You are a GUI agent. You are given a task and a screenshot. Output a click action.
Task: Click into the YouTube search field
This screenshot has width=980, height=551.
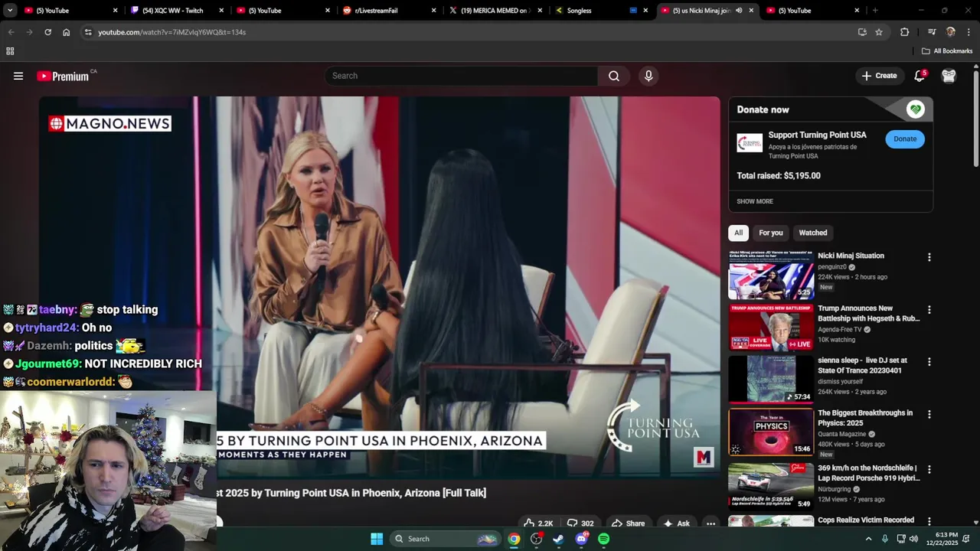[x=461, y=76]
